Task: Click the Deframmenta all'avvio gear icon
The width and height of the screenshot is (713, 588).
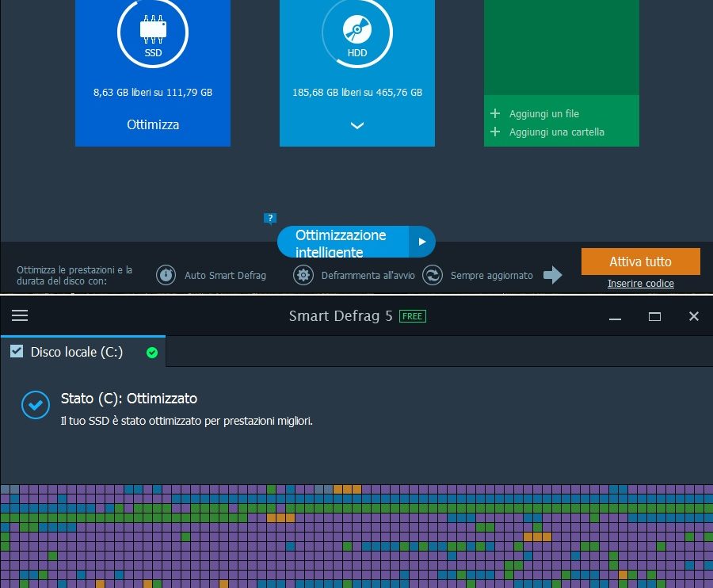Action: (303, 275)
